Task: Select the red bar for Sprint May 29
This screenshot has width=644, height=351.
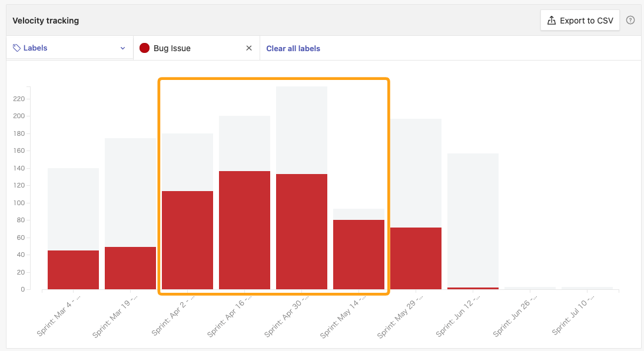Action: (416, 258)
